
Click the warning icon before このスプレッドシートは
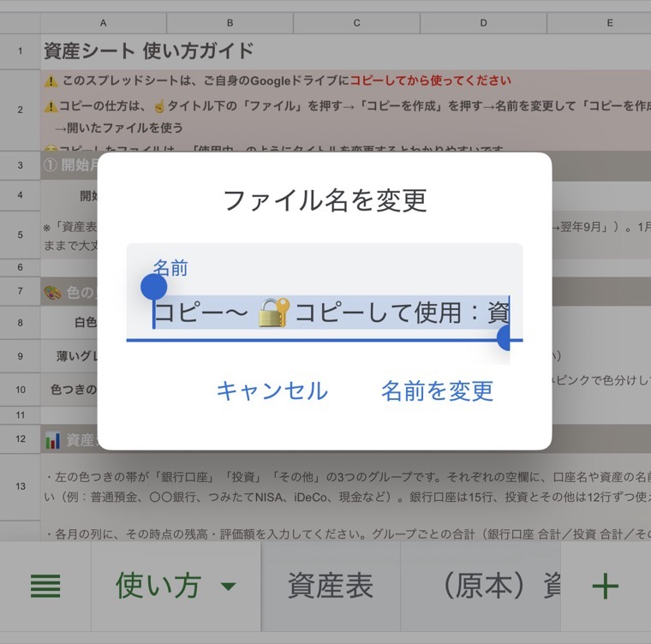(x=51, y=81)
